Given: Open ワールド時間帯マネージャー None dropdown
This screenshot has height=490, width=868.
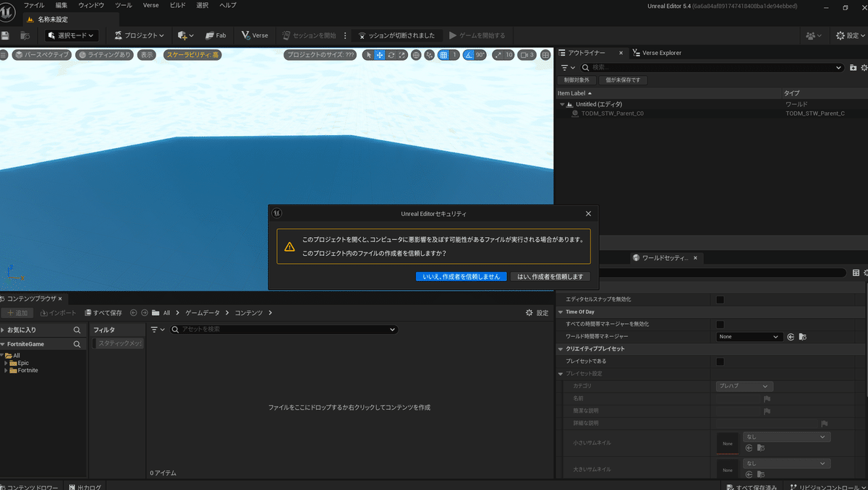Looking at the screenshot, I should (x=749, y=337).
